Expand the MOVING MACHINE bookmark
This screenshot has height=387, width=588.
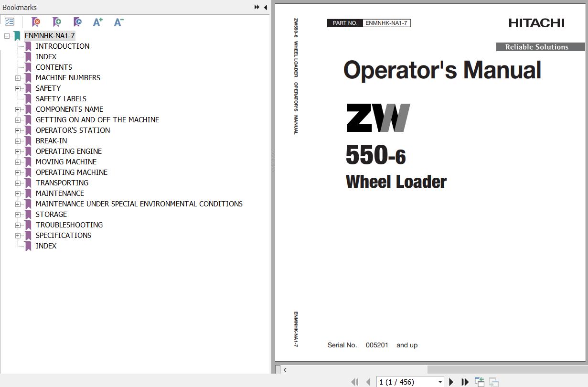(x=18, y=162)
